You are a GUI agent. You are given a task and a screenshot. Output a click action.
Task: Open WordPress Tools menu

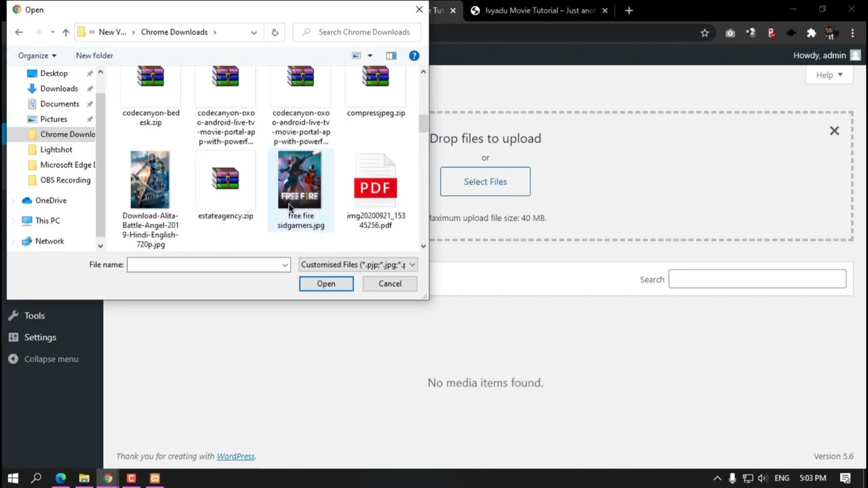coord(35,316)
